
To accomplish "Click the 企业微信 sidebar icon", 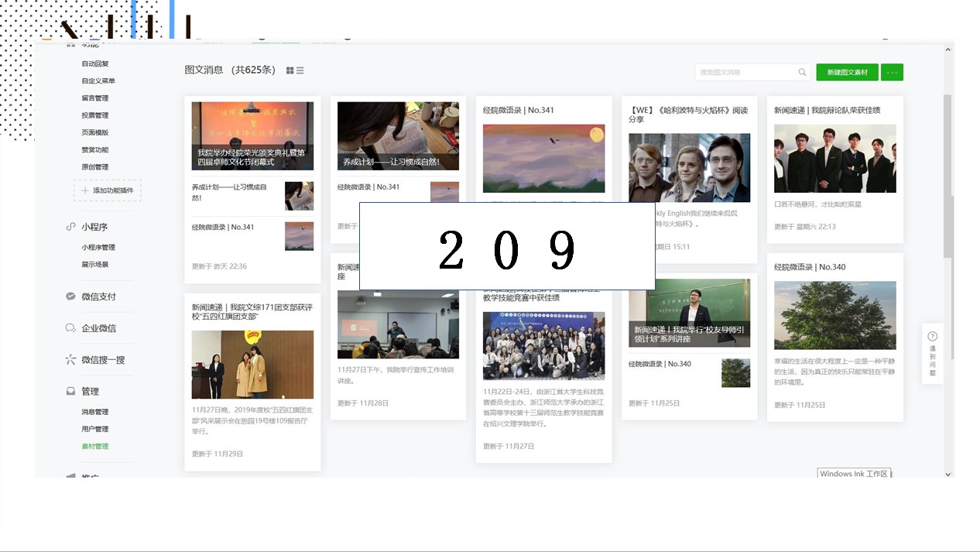I will [70, 328].
